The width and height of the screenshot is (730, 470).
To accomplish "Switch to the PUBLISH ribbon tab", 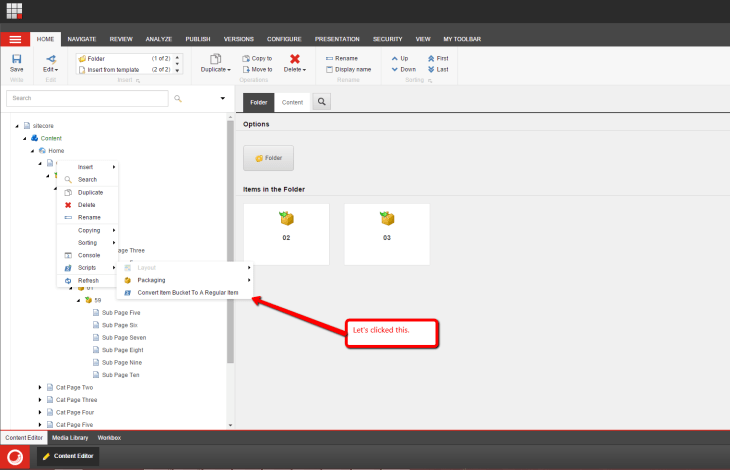I will [x=198, y=39].
